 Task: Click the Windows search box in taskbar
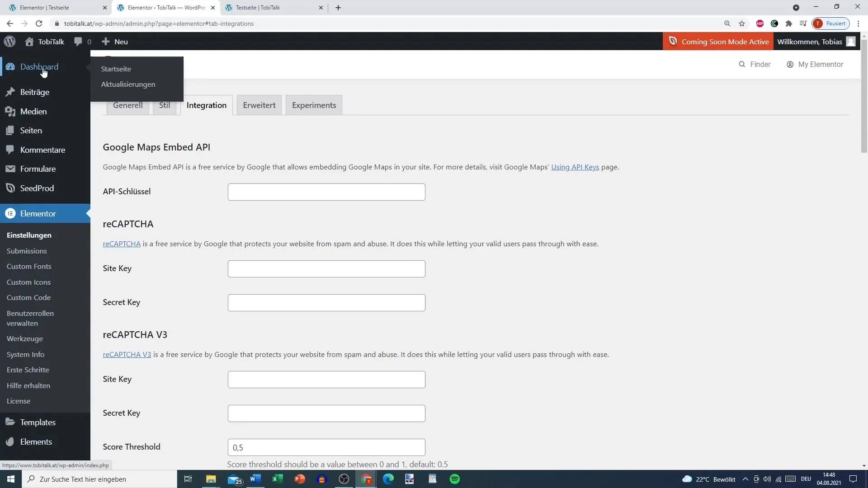[x=99, y=479]
